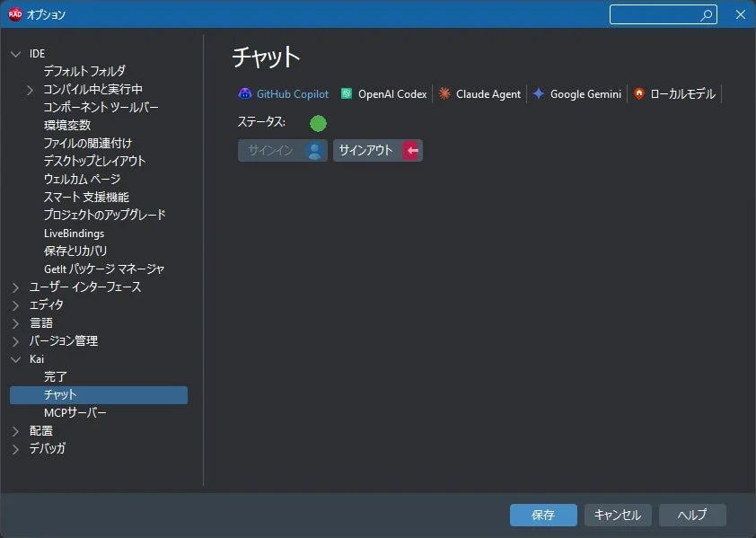This screenshot has height=538, width=756.
Task: Click the オプション window title text
Action: (47, 14)
